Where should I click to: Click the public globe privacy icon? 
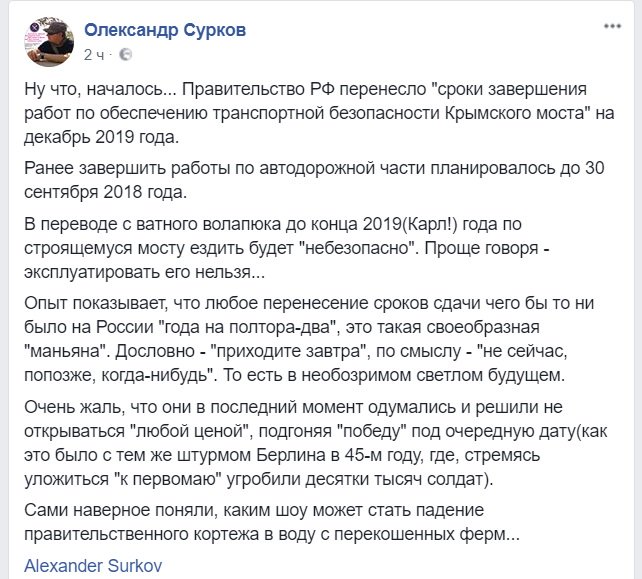[125, 52]
